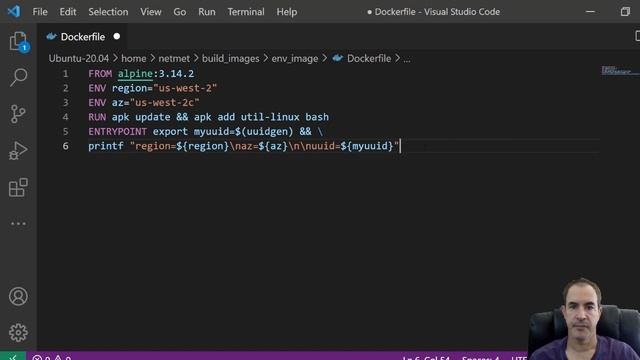Close the Dockerfile tab via unsaved dot
Image resolution: width=640 pixels, height=360 pixels.
pyautogui.click(x=117, y=36)
